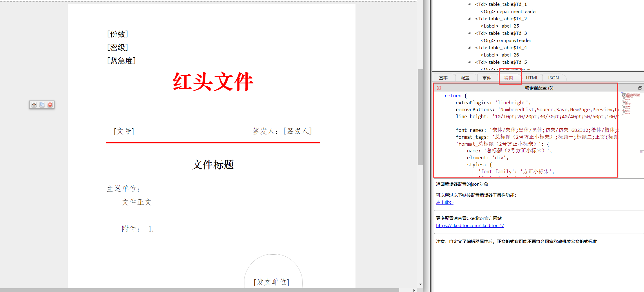Click the horizontal scrollbar right arrow
This screenshot has width=644, height=292.
pyautogui.click(x=414, y=290)
